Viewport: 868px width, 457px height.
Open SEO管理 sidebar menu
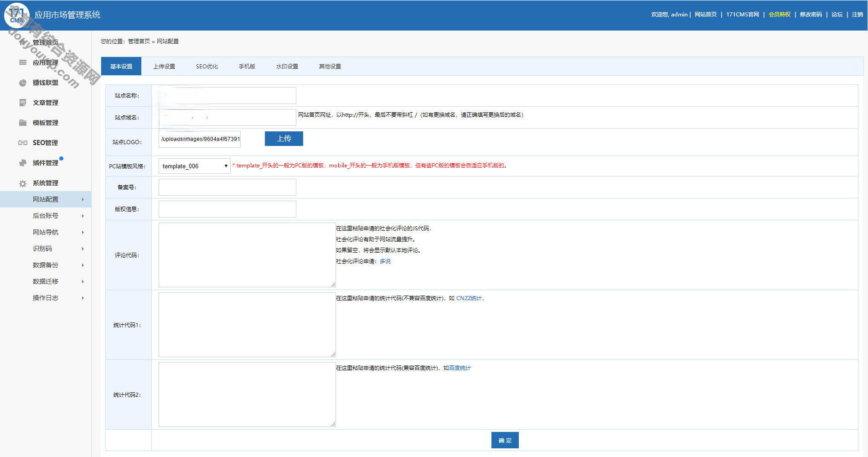pyautogui.click(x=46, y=143)
